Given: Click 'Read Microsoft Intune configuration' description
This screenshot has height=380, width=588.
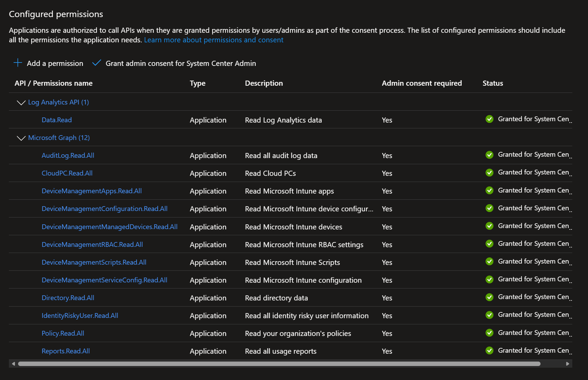Looking at the screenshot, I should point(303,280).
